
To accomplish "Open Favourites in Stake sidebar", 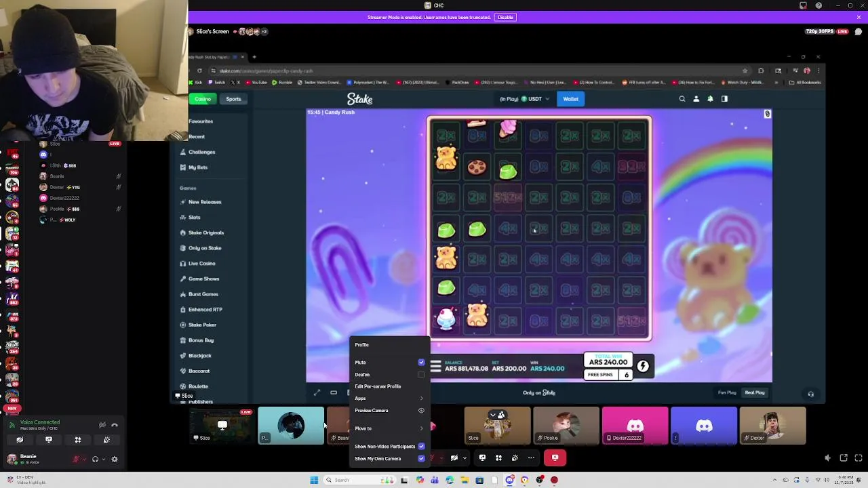I will tap(201, 121).
